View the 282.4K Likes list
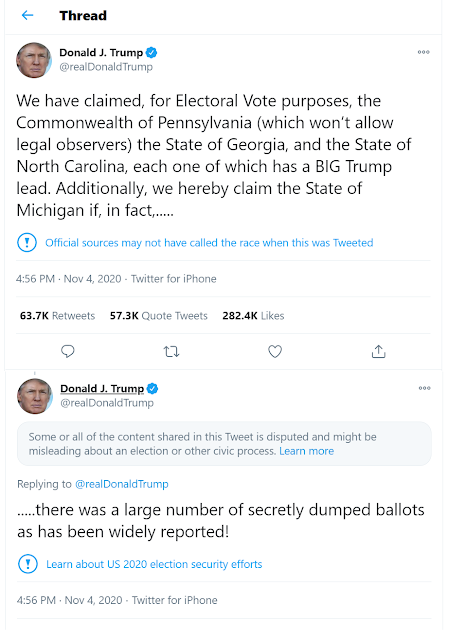466x639 pixels. click(x=253, y=316)
